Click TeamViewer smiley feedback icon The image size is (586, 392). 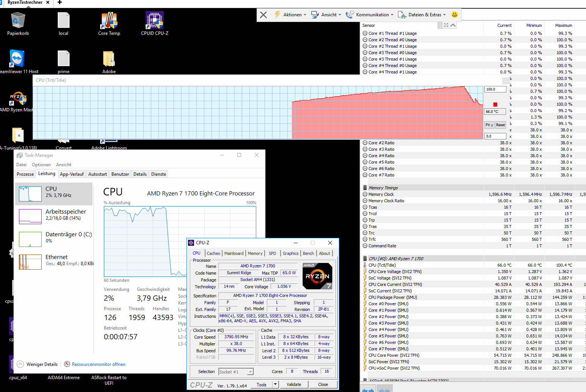pos(454,14)
